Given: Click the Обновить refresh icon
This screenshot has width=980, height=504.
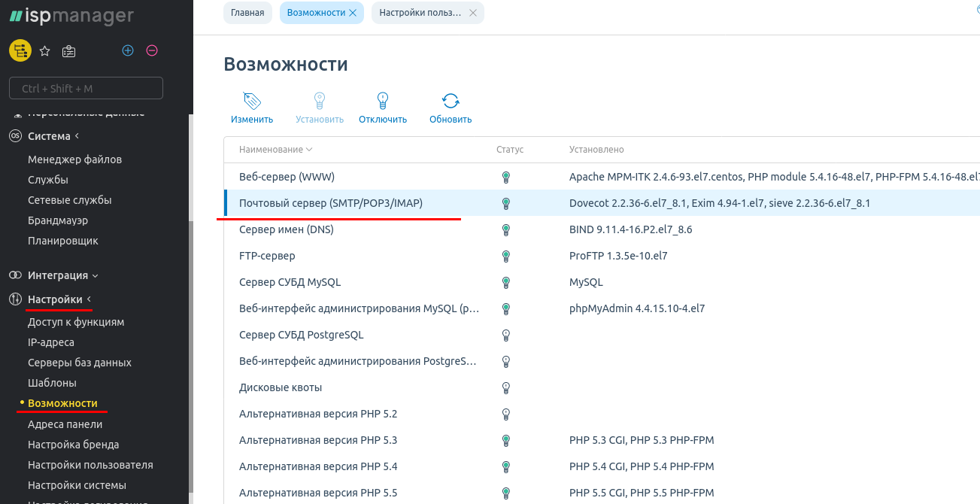Looking at the screenshot, I should [x=451, y=102].
